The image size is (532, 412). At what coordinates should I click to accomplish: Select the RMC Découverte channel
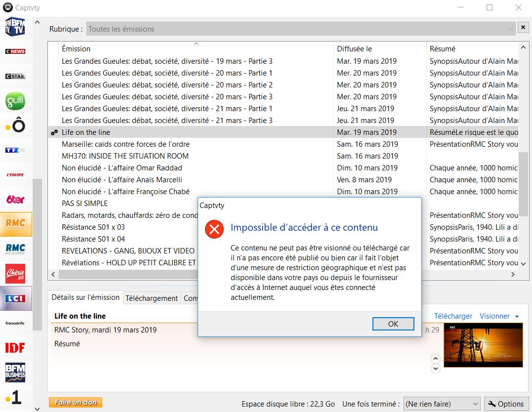[x=15, y=249]
